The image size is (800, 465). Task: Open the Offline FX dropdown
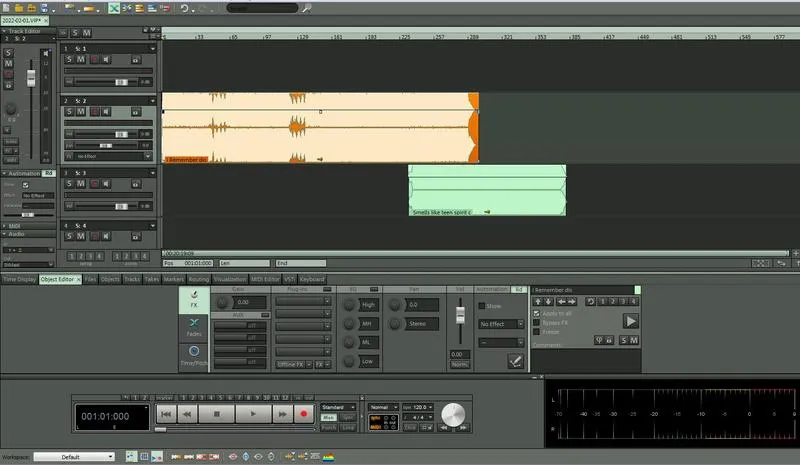pyautogui.click(x=294, y=365)
